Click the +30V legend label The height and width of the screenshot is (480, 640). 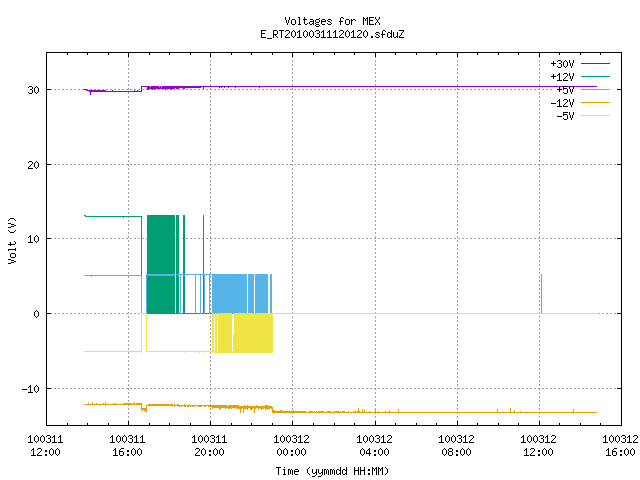pyautogui.click(x=562, y=64)
